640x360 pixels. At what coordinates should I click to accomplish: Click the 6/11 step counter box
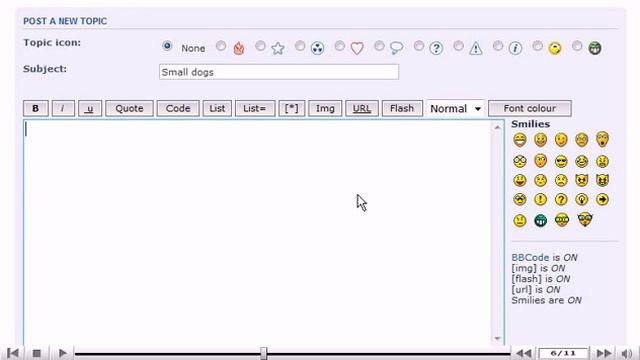click(563, 353)
